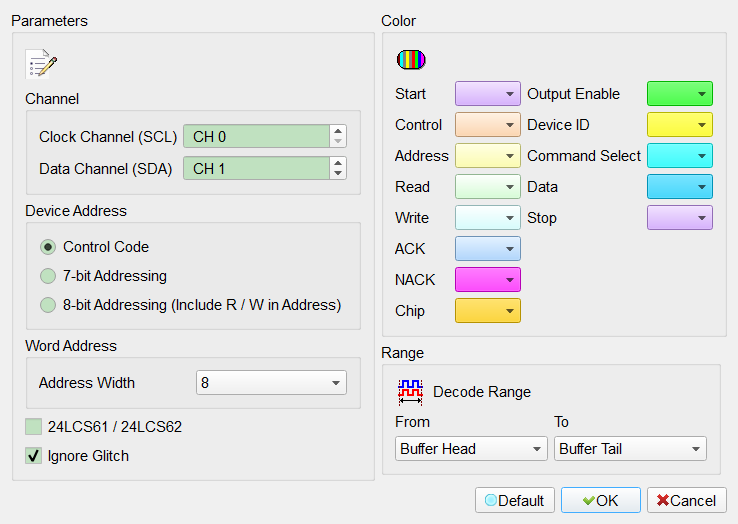Image resolution: width=738 pixels, height=524 pixels.
Task: Open the Output Enable color dropdown
Action: point(680,94)
